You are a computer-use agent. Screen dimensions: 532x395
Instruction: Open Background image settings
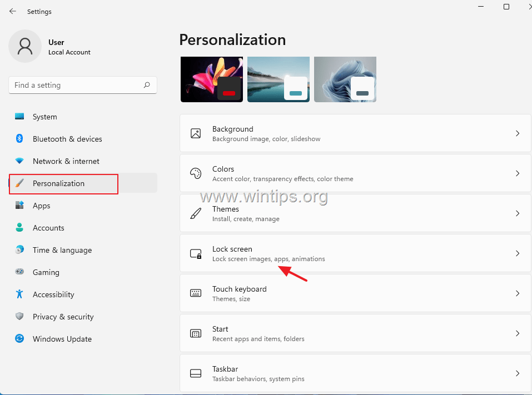(x=355, y=133)
